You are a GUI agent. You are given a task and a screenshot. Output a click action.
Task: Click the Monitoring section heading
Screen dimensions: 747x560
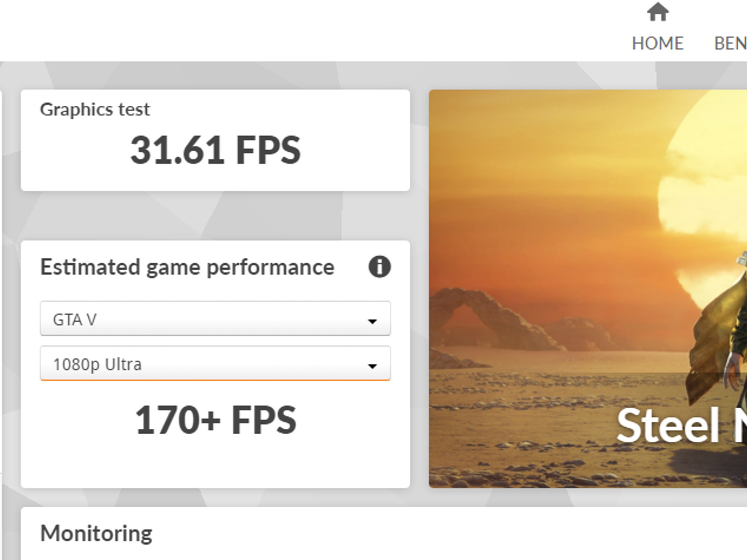(x=96, y=534)
